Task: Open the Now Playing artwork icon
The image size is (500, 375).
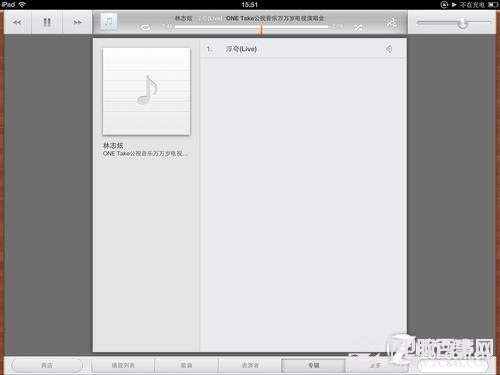Action: (x=109, y=22)
